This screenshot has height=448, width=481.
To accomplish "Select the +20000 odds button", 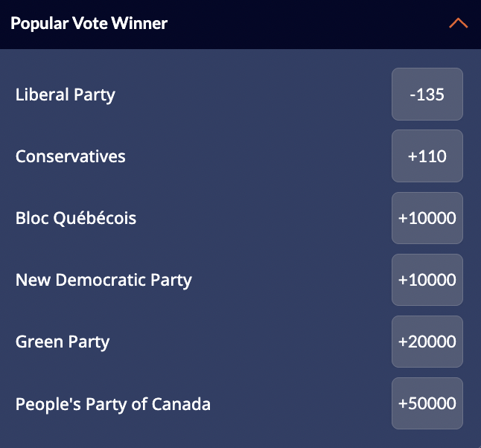I will tap(427, 342).
